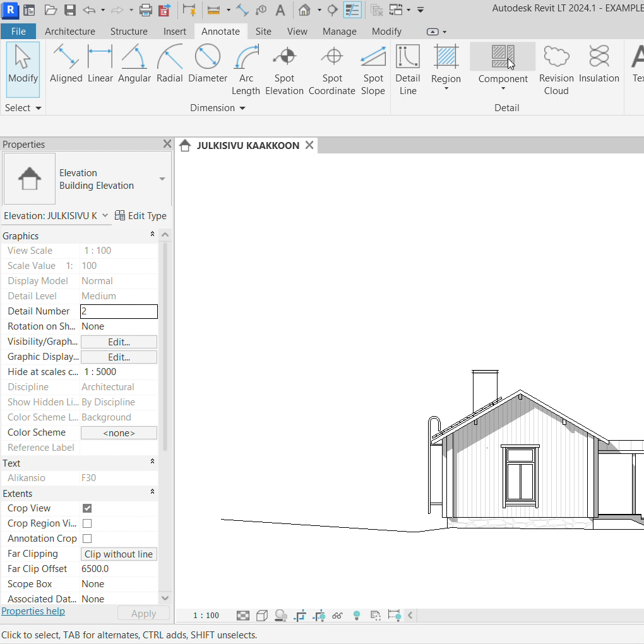The height and width of the screenshot is (644, 644).
Task: Switch to the Architecture ribbon tab
Action: (70, 32)
